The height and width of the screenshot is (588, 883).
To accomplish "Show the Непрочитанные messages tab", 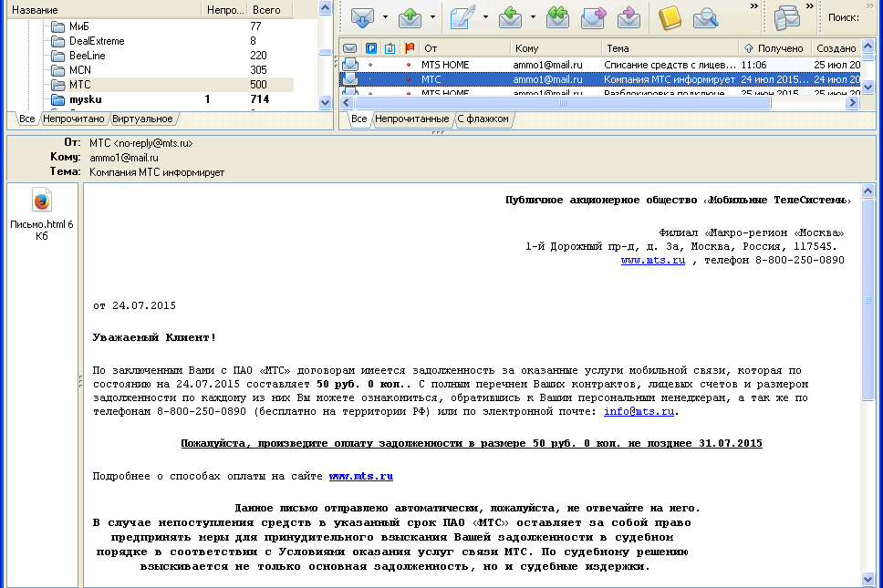I will 411,119.
